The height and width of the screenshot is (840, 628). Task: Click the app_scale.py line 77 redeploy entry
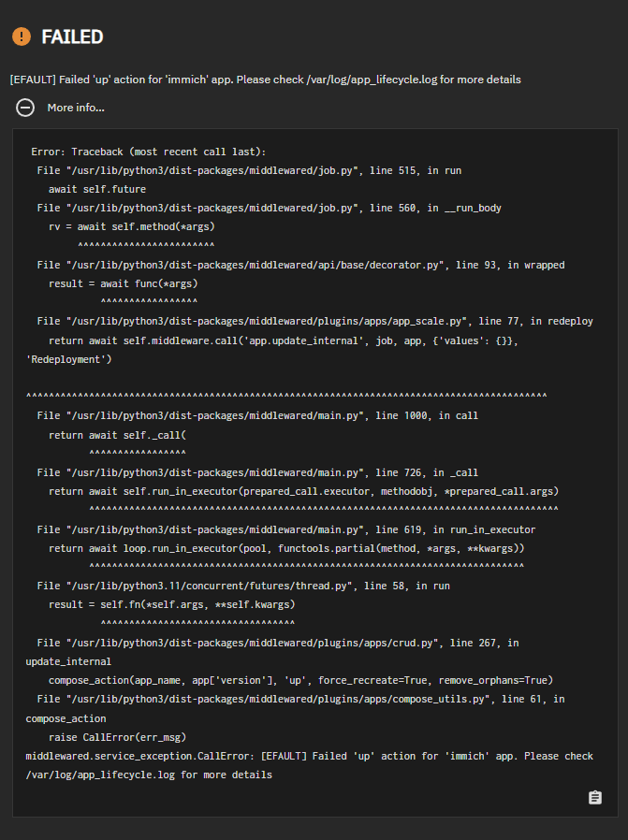click(314, 321)
